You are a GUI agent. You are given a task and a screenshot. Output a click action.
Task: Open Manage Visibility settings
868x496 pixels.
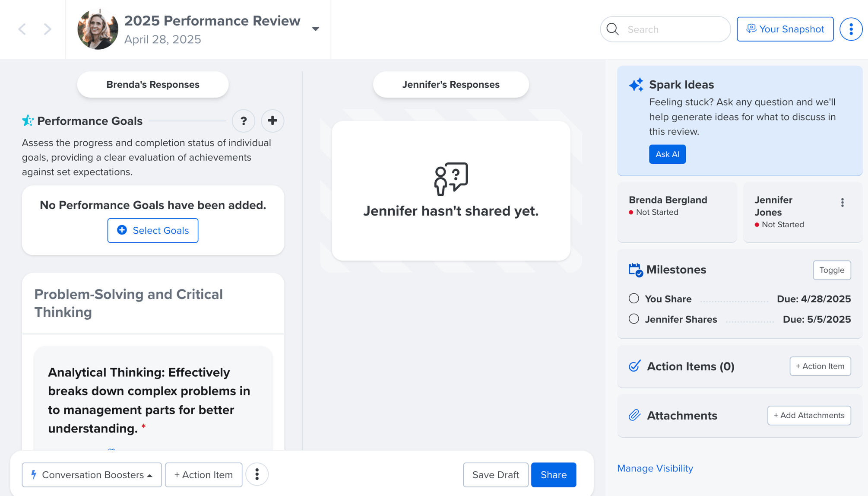click(655, 468)
